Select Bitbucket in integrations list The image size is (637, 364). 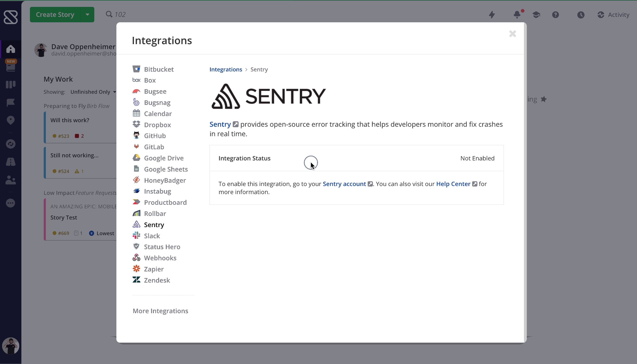pos(153,69)
